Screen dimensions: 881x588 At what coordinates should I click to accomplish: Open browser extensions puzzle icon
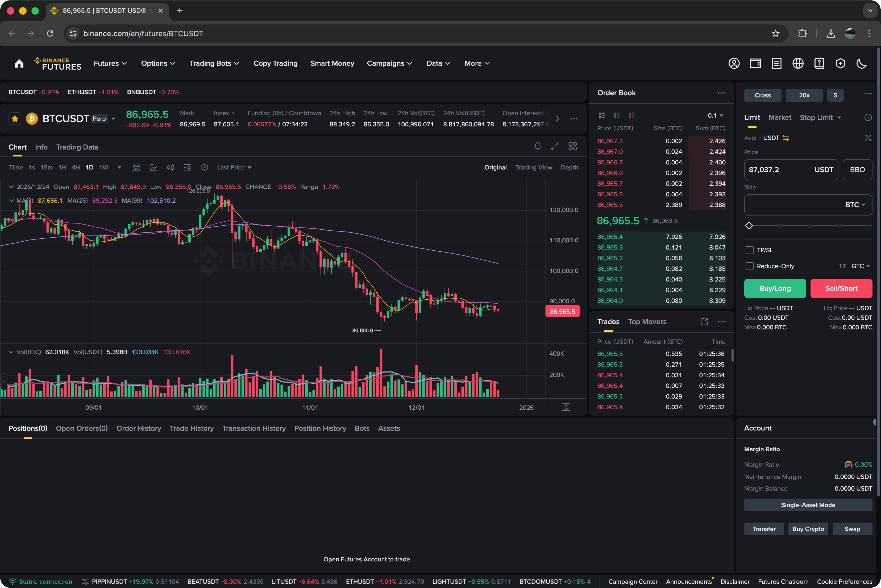click(802, 33)
